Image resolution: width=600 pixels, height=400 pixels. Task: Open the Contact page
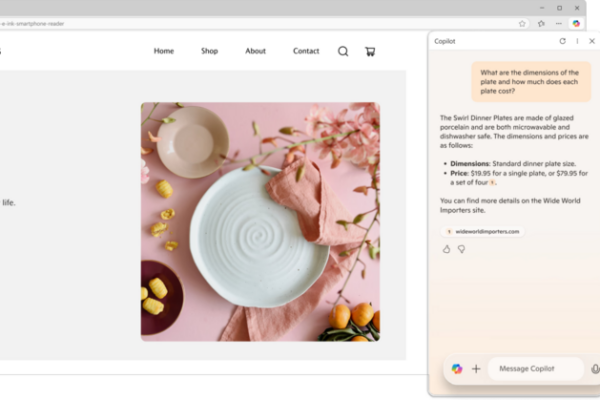click(306, 51)
